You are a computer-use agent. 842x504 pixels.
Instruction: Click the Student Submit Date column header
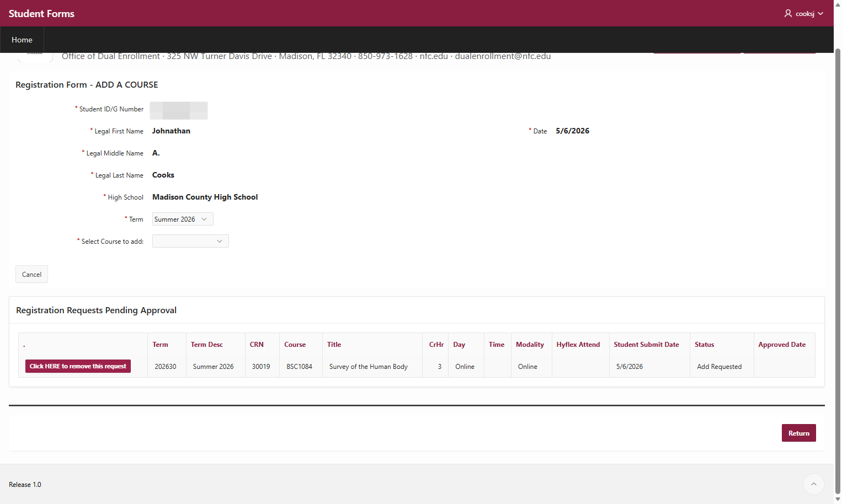pyautogui.click(x=646, y=345)
